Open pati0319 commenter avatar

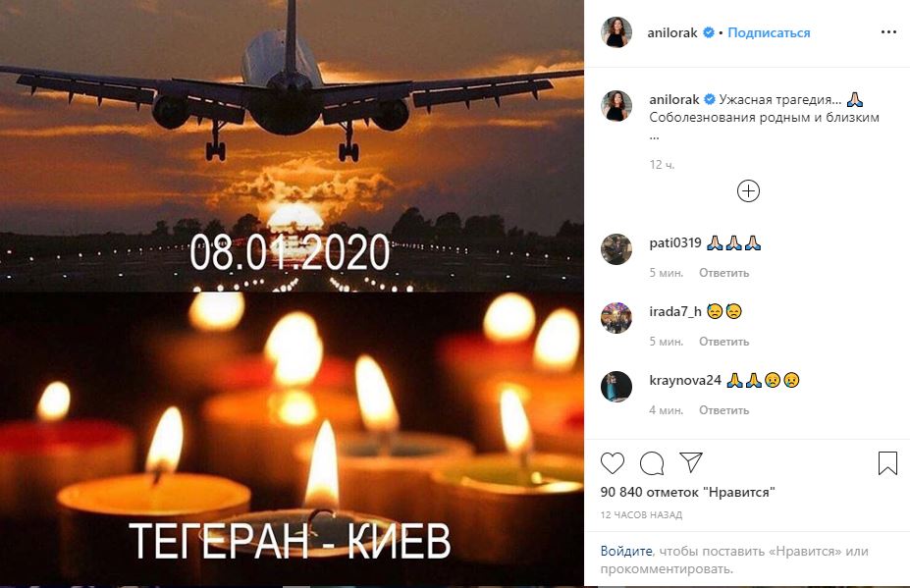tap(616, 249)
